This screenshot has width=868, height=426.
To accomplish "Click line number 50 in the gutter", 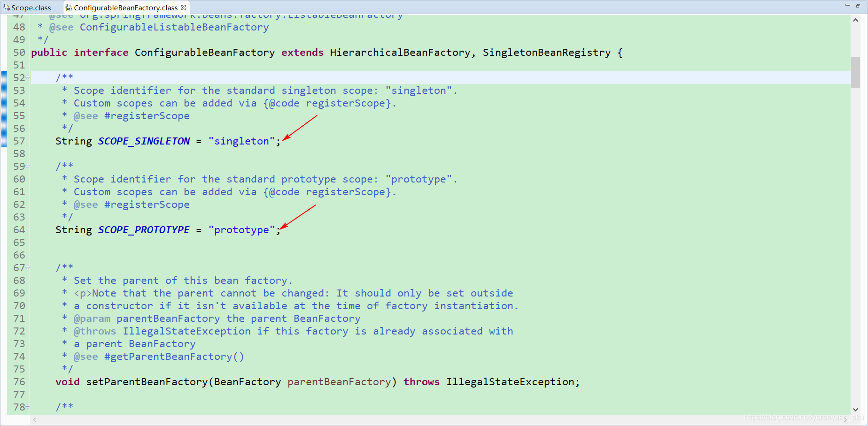I will (19, 53).
